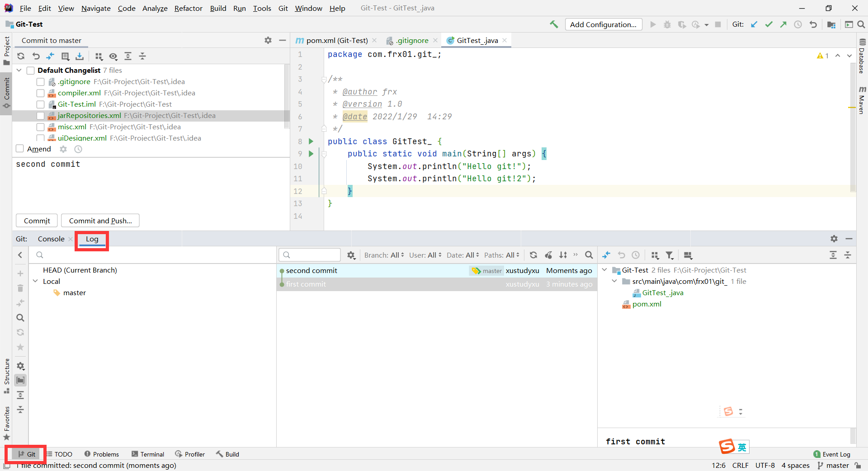
Task: Open the Event Log
Action: pos(832,454)
